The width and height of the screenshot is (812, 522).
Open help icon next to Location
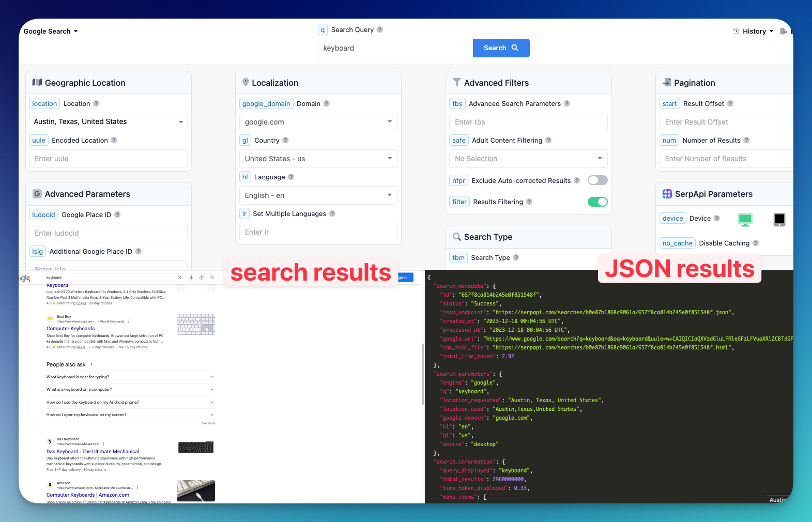96,103
